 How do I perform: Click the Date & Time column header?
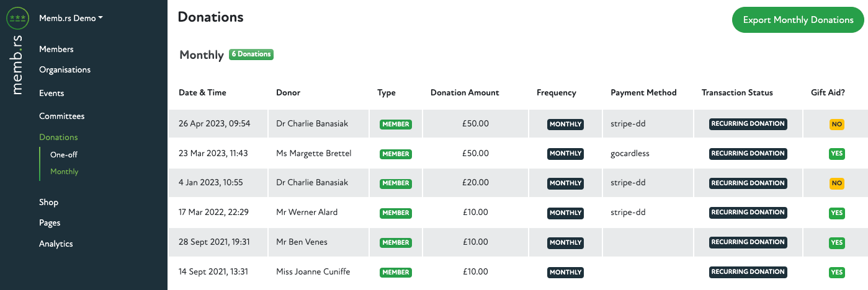pos(202,93)
